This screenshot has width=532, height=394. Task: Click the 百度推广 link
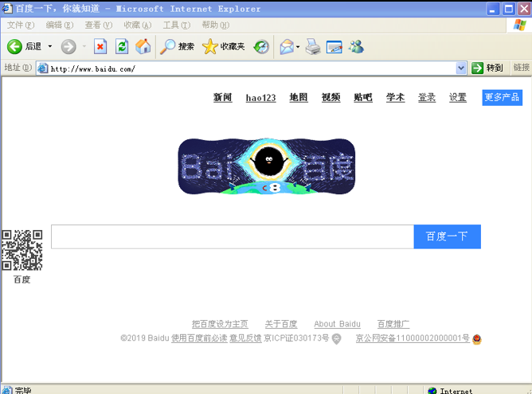coord(393,324)
